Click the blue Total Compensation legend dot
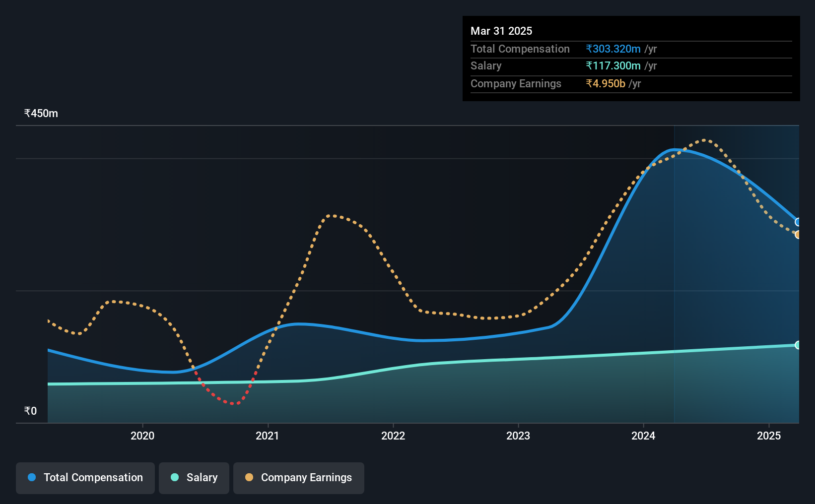Viewport: 815px width, 504px height. [32, 477]
